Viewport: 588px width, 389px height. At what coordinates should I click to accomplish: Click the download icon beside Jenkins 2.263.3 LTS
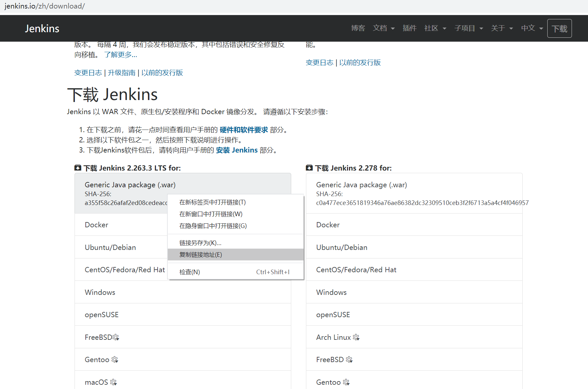coord(77,168)
